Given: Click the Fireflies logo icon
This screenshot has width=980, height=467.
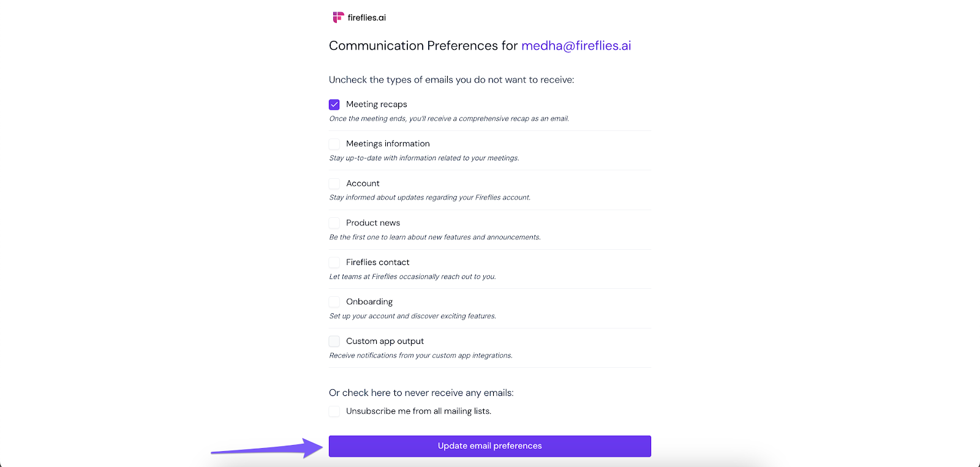Looking at the screenshot, I should point(337,17).
